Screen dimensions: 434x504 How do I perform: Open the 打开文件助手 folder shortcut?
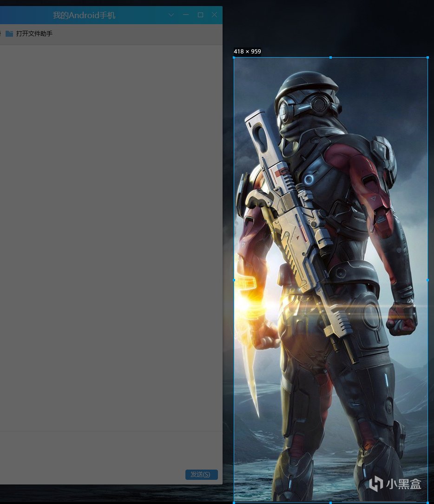click(x=29, y=33)
